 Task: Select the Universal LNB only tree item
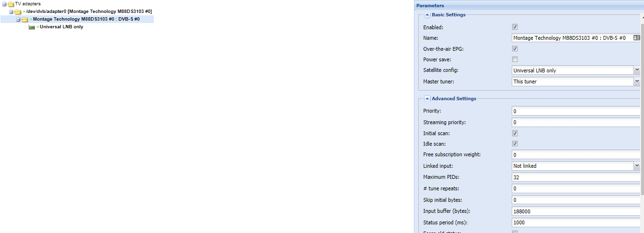pos(61,27)
